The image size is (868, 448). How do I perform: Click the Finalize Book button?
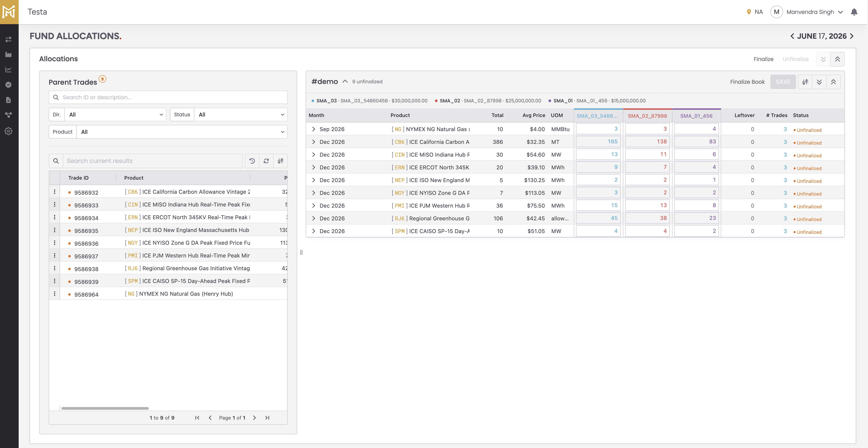tap(747, 82)
